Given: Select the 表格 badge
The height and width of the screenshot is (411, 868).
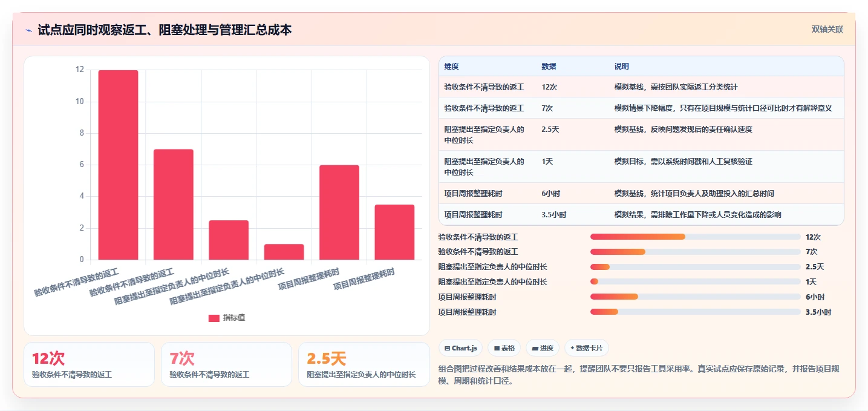Looking at the screenshot, I should (x=504, y=348).
